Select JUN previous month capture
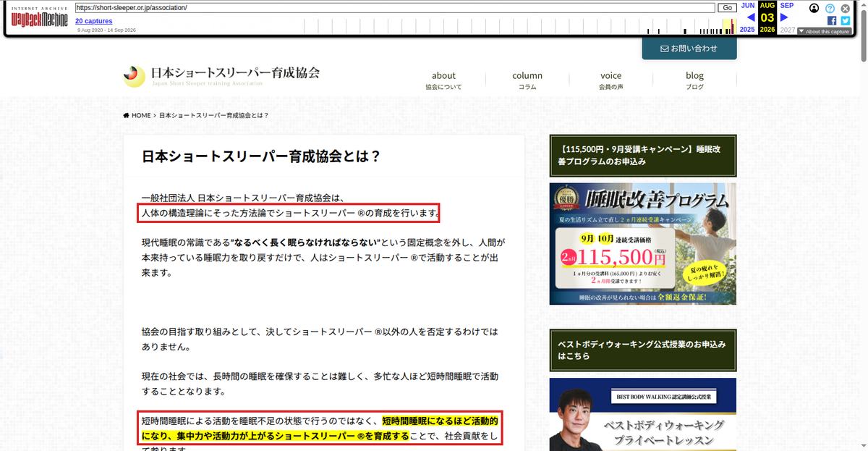This screenshot has width=868, height=451. (x=748, y=5)
